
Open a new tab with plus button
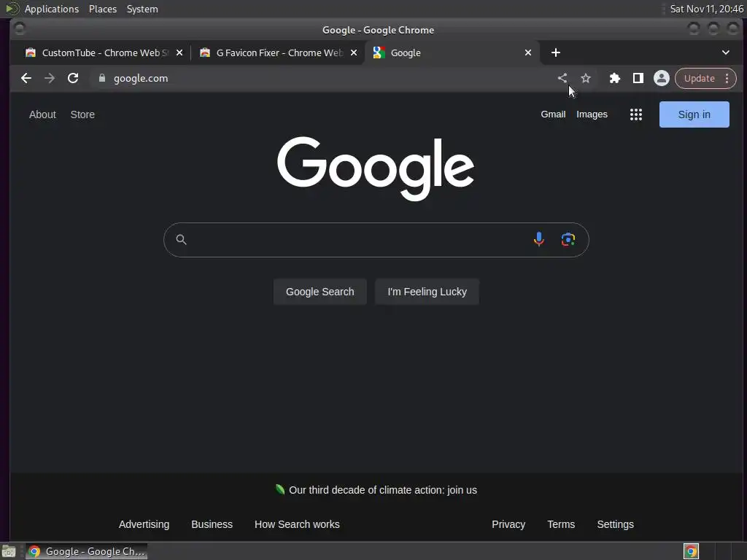(x=555, y=52)
